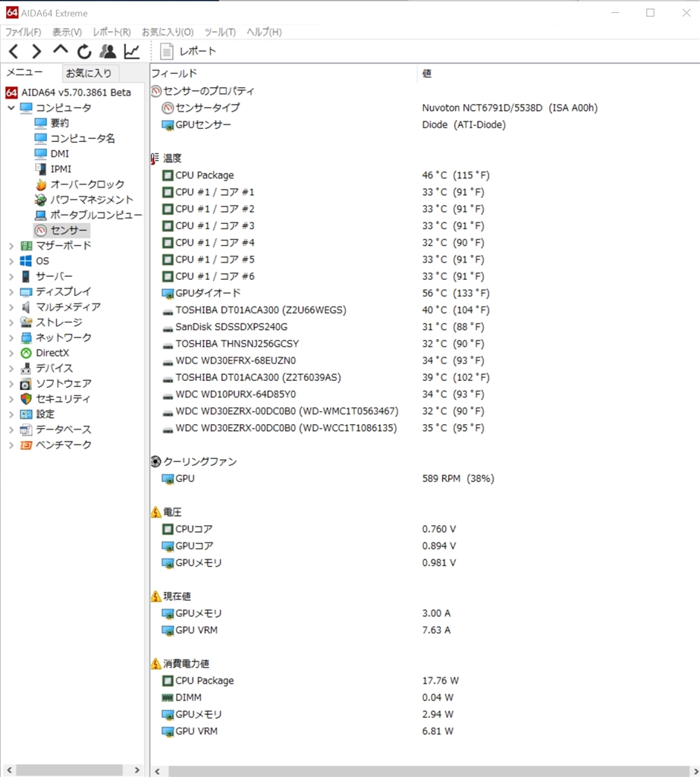The width and height of the screenshot is (700, 777).
Task: Open the ヘルプ(H) menu
Action: click(x=264, y=32)
